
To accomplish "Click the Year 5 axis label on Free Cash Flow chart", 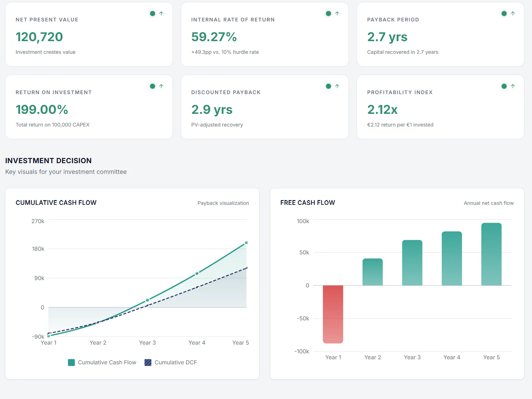I will click(491, 357).
